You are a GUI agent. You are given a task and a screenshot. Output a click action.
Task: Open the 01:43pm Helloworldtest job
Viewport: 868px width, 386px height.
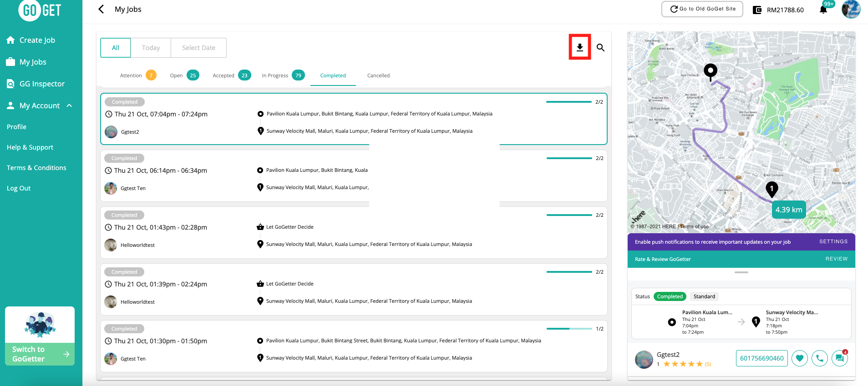354,233
